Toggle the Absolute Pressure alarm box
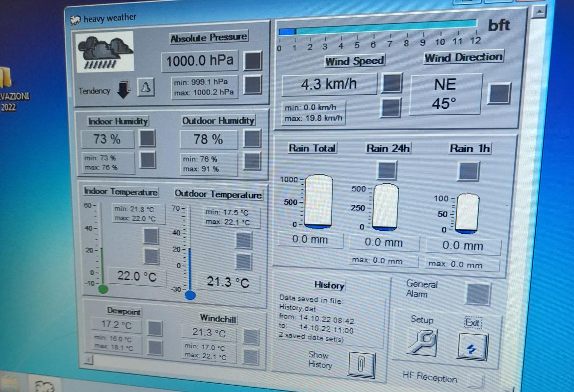Viewport: 574px width, 392px height. tap(253, 61)
